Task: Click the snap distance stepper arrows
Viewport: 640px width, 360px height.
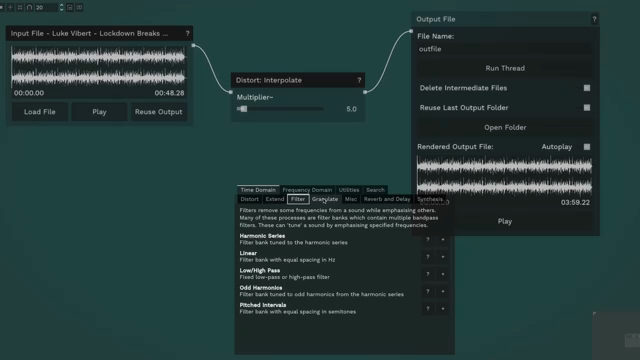Action: (x=61, y=7)
